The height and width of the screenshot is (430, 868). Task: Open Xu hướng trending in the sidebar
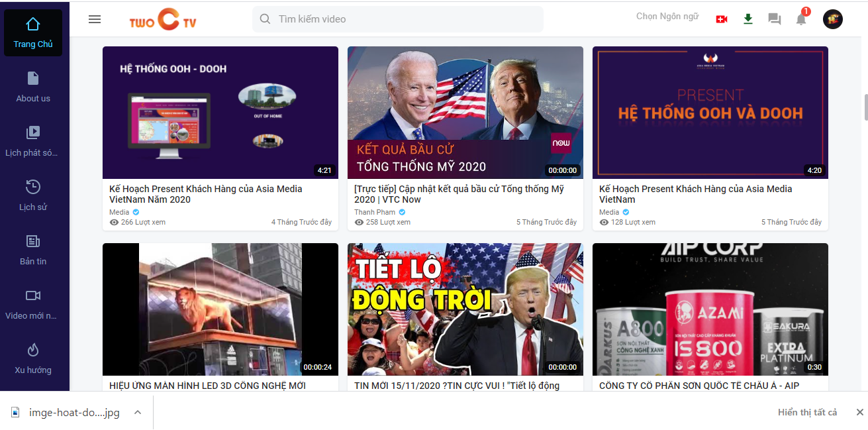pyautogui.click(x=33, y=358)
